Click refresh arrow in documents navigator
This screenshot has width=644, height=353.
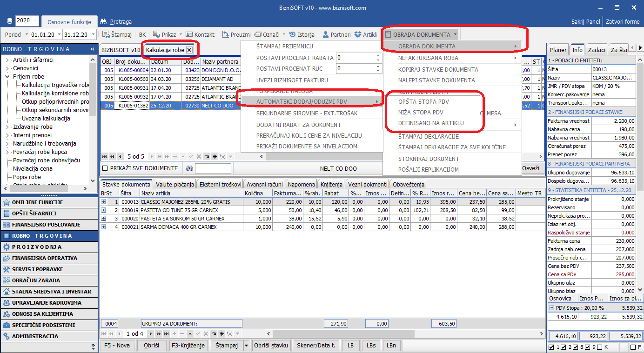point(207,157)
